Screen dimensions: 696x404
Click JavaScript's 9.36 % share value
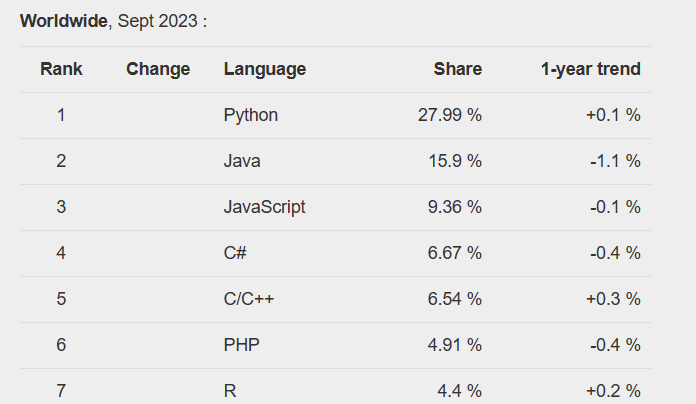point(455,207)
